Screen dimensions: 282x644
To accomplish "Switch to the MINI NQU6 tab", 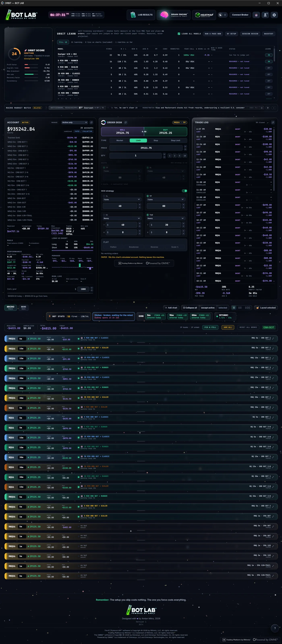I will 24,308.
